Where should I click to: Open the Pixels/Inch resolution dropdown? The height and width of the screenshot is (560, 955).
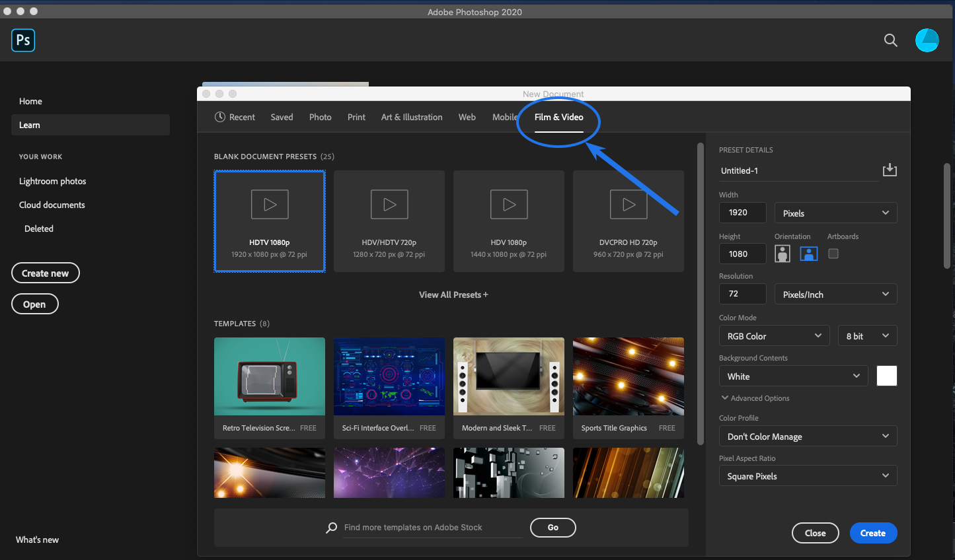(835, 294)
